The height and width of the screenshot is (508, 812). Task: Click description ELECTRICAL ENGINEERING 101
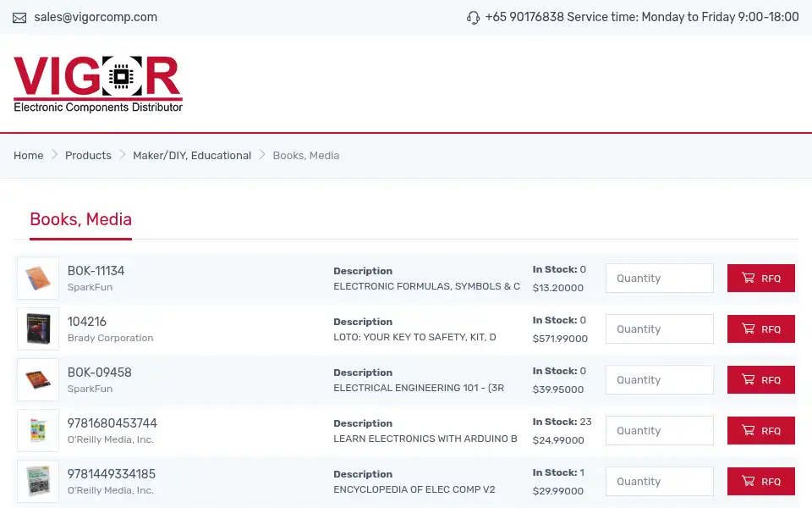(419, 388)
